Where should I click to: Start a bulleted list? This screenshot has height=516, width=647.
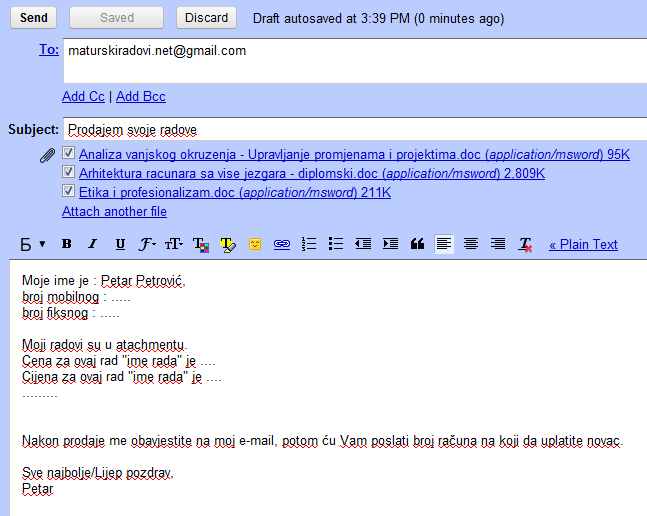tap(336, 244)
